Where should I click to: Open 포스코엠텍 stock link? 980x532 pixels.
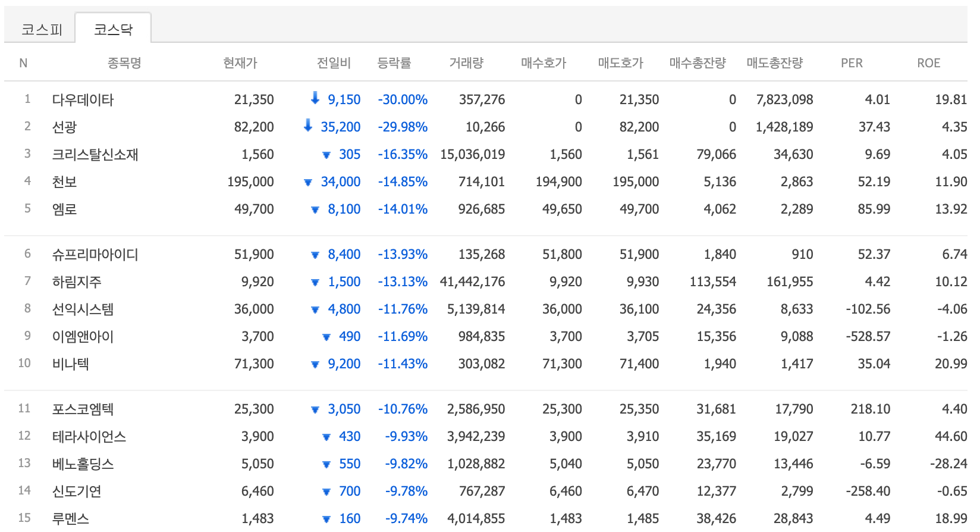pyautogui.click(x=83, y=409)
